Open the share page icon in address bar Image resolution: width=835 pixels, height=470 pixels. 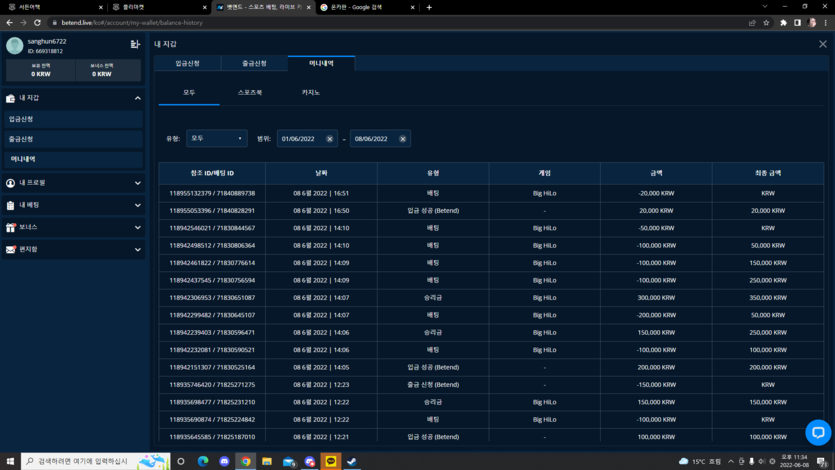tap(752, 23)
